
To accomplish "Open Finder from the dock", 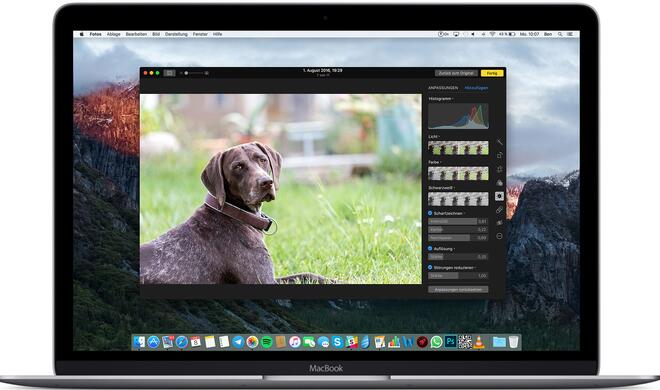I will 139,342.
